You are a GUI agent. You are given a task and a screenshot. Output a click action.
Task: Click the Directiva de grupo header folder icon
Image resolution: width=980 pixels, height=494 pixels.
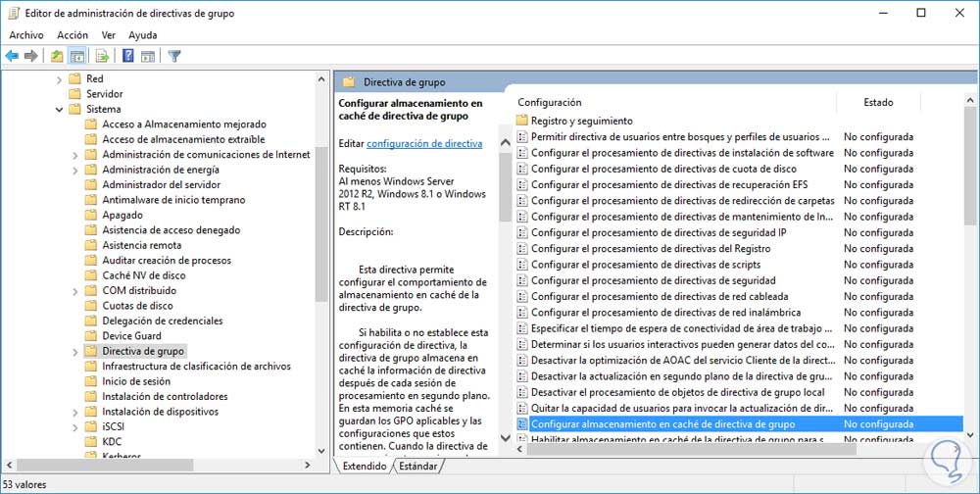349,82
